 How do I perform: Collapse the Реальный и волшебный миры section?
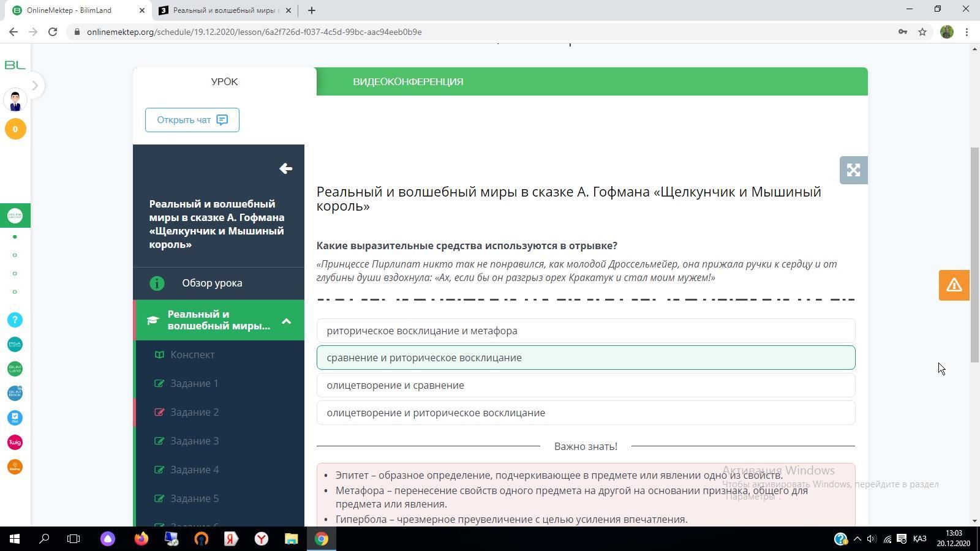coord(286,321)
